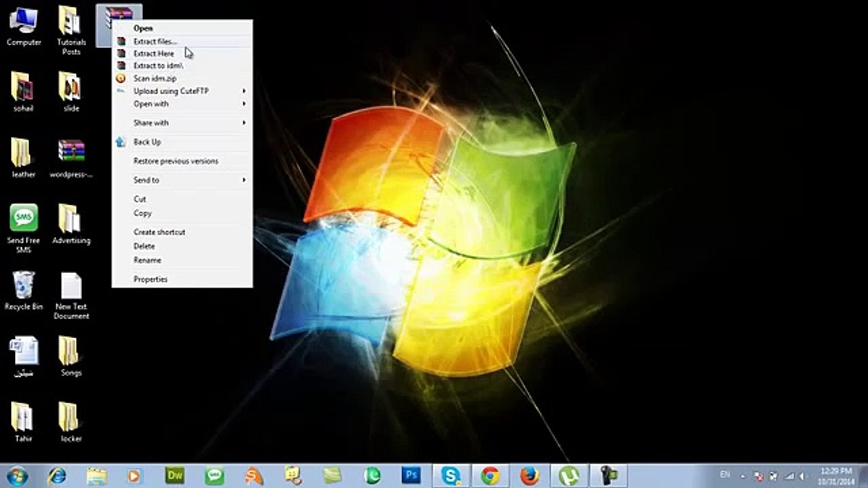This screenshot has height=488, width=868.
Task: Open Windows Explorer from the taskbar
Action: click(x=96, y=476)
